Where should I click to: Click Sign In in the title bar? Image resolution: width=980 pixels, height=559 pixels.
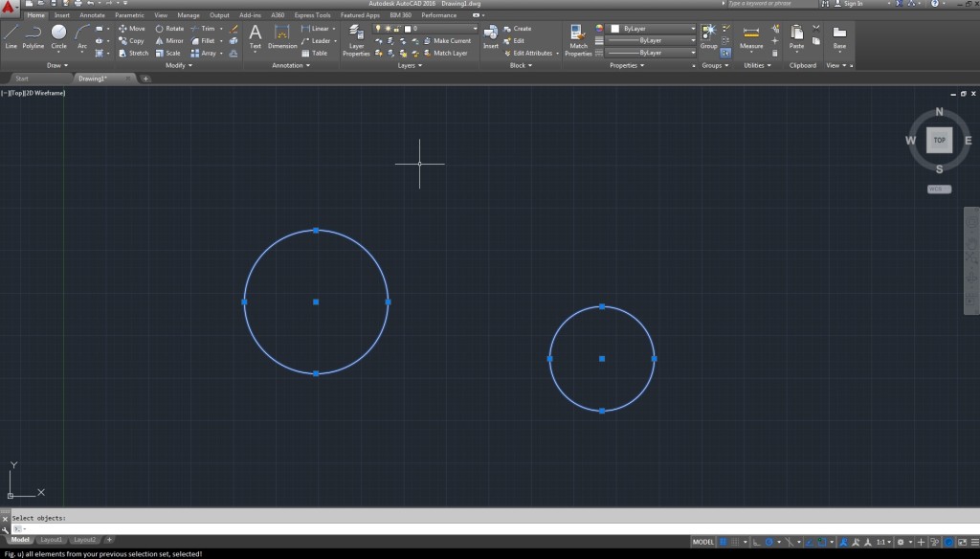(x=853, y=4)
